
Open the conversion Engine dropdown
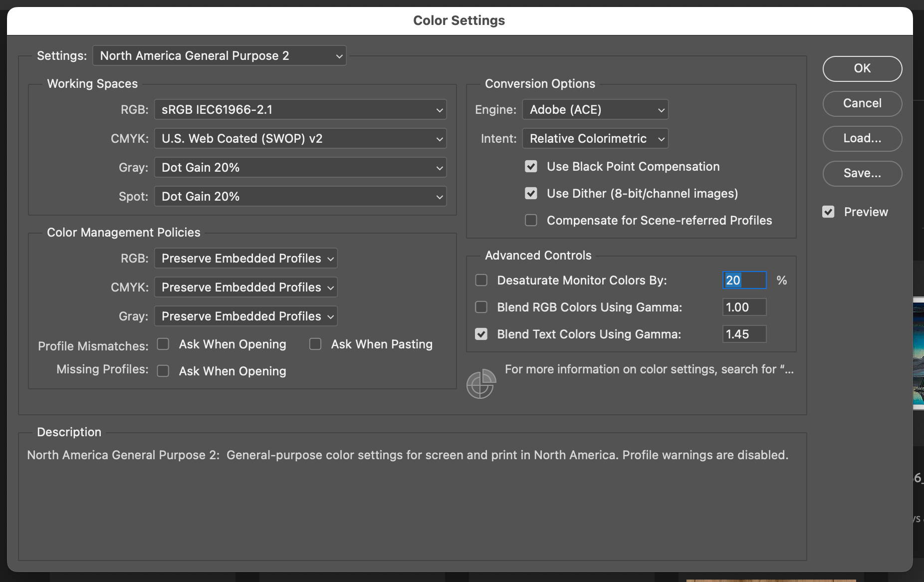[x=595, y=110]
